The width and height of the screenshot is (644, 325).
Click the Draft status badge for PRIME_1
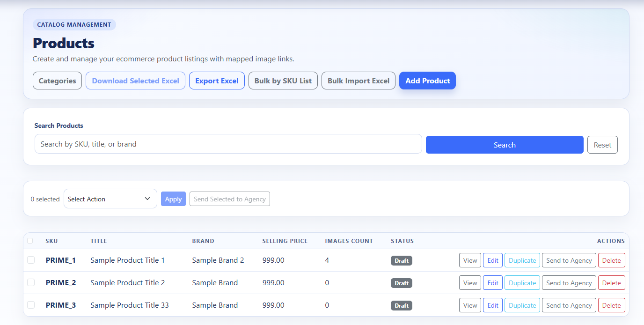pos(402,260)
